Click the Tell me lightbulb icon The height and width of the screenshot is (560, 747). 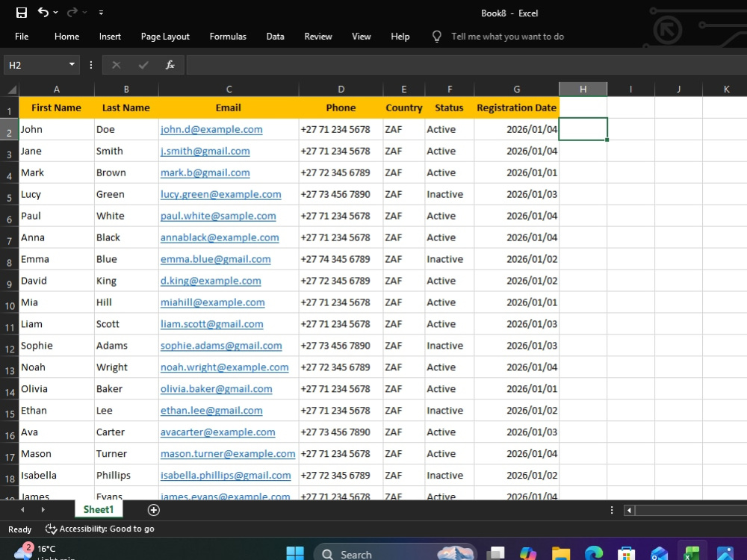pos(437,37)
